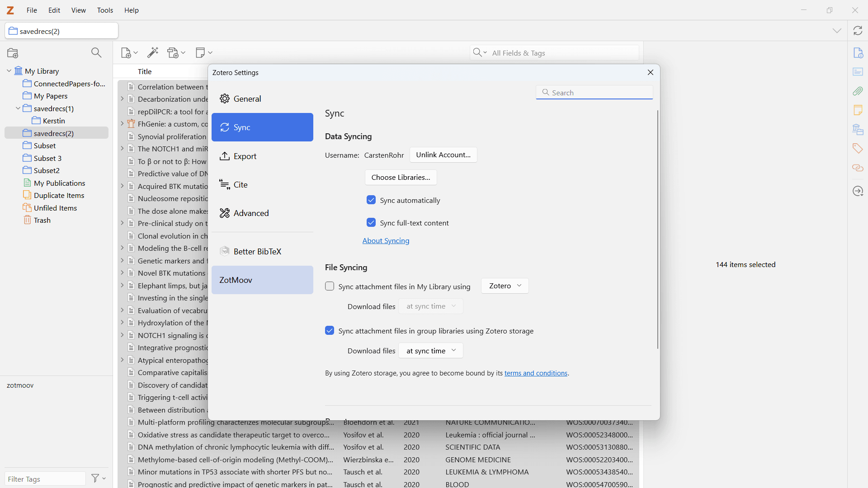Viewport: 868px width, 488px height.
Task: Click the Sync with zotero.org icon
Action: (858, 31)
